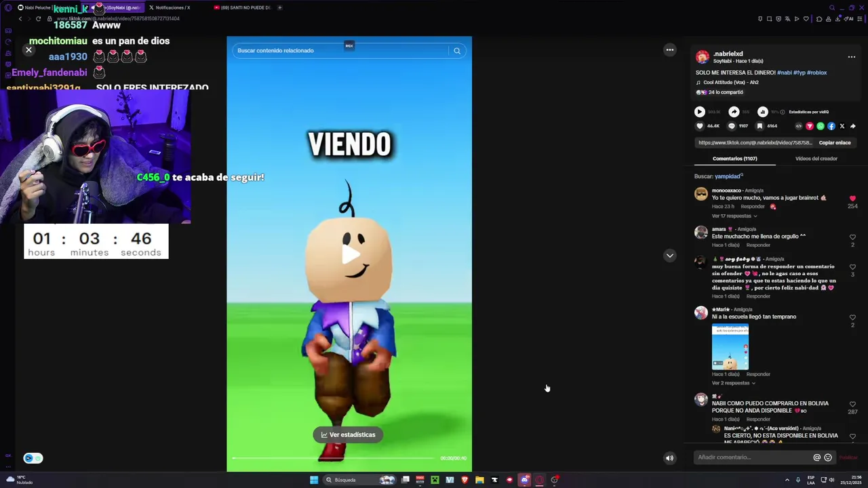Share the video to Facebook
Viewport: 868px width, 488px height.
[831, 126]
